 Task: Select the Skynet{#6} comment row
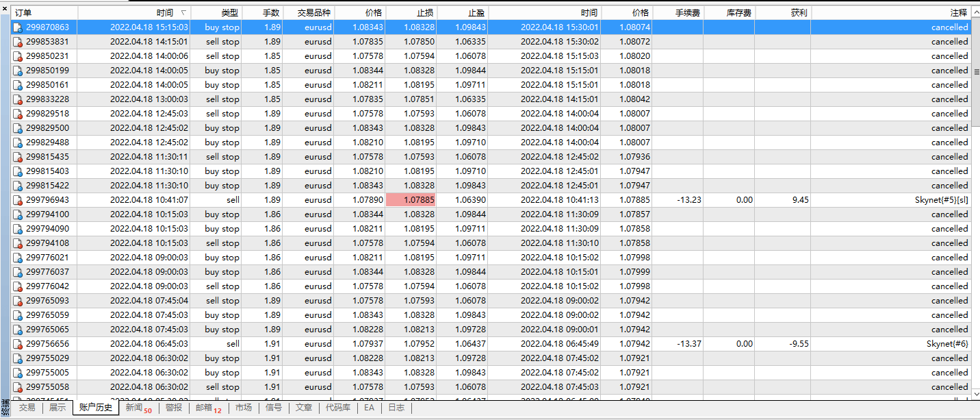tap(946, 344)
